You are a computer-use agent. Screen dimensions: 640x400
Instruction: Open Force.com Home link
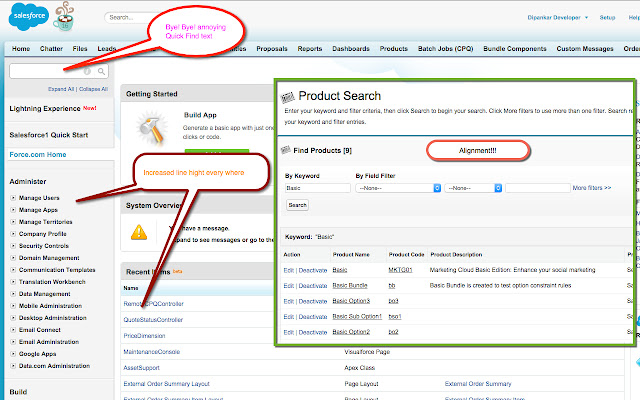click(x=38, y=155)
